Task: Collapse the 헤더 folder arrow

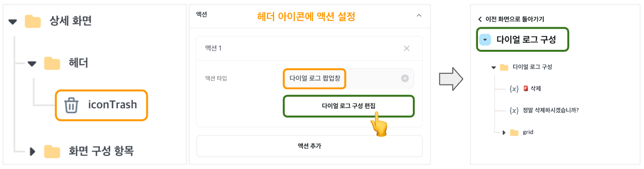Action: click(x=32, y=64)
